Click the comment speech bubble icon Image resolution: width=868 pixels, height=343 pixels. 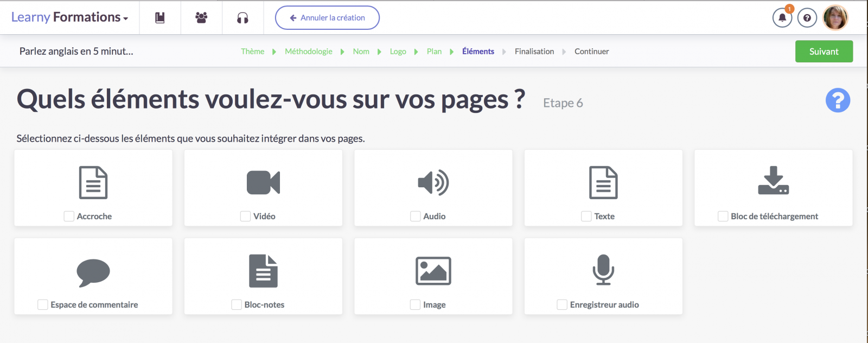[93, 272]
